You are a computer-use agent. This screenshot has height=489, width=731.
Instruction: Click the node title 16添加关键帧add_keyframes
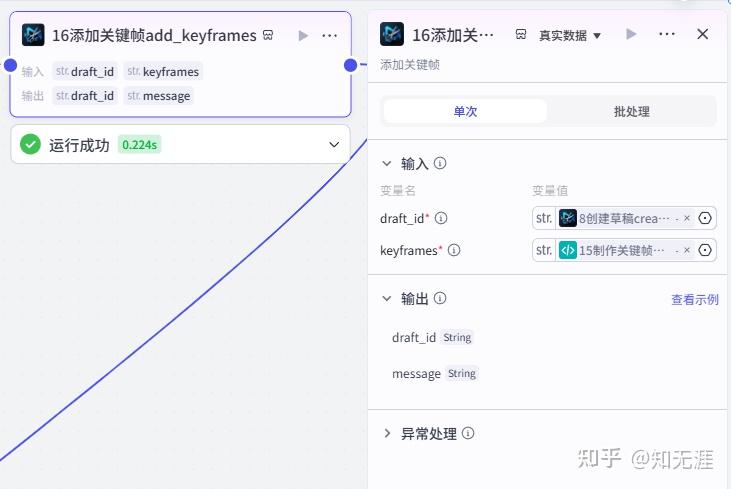point(154,35)
